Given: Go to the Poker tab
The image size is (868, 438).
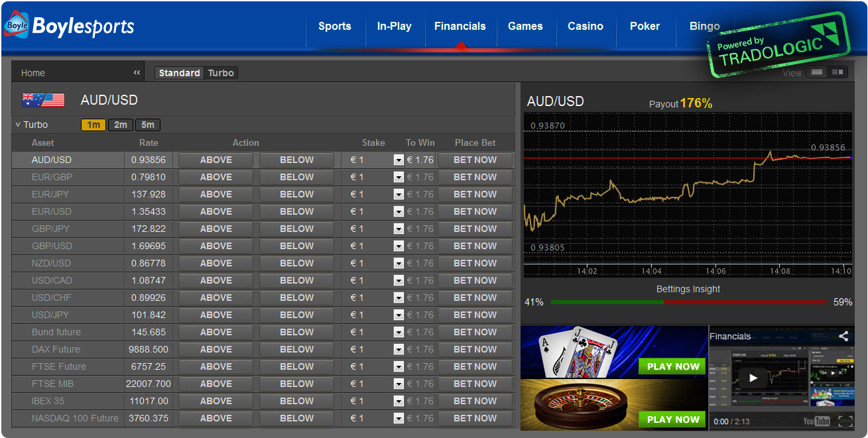Looking at the screenshot, I should [645, 27].
